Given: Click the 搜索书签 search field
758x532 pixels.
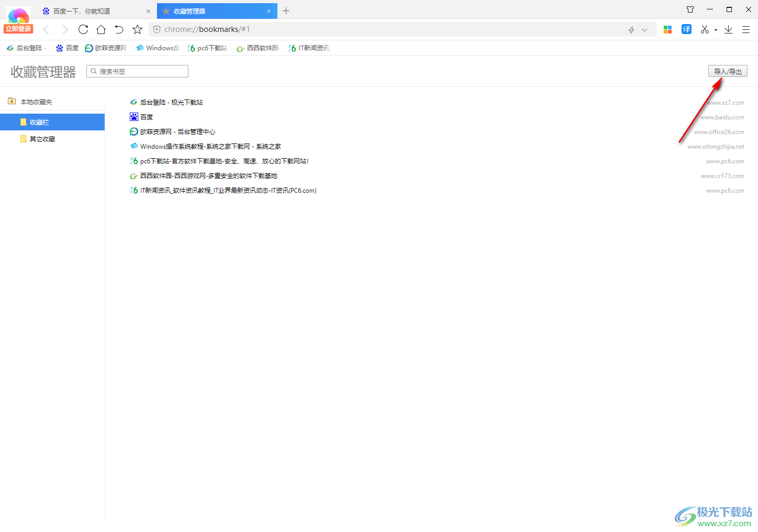Looking at the screenshot, I should [137, 71].
